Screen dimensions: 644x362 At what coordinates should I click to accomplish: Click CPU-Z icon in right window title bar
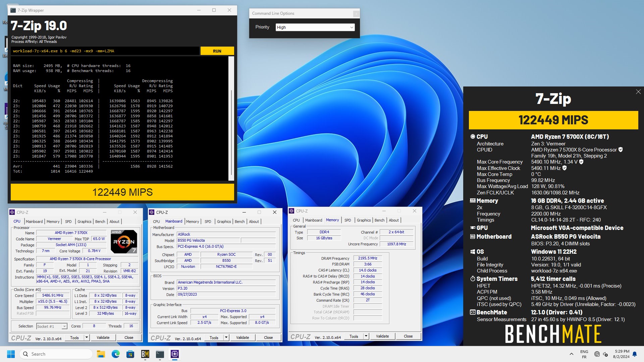(x=292, y=211)
